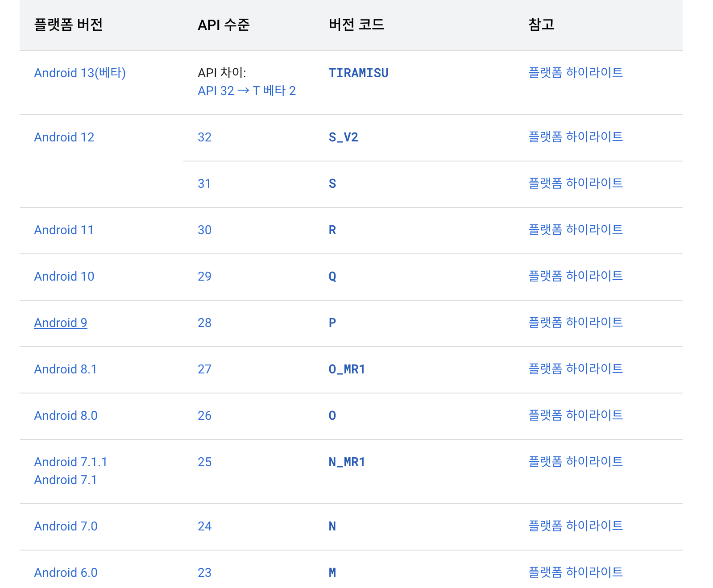Viewport: 713px width, 588px height.
Task: Open the Android 11 platform link
Action: 64,230
